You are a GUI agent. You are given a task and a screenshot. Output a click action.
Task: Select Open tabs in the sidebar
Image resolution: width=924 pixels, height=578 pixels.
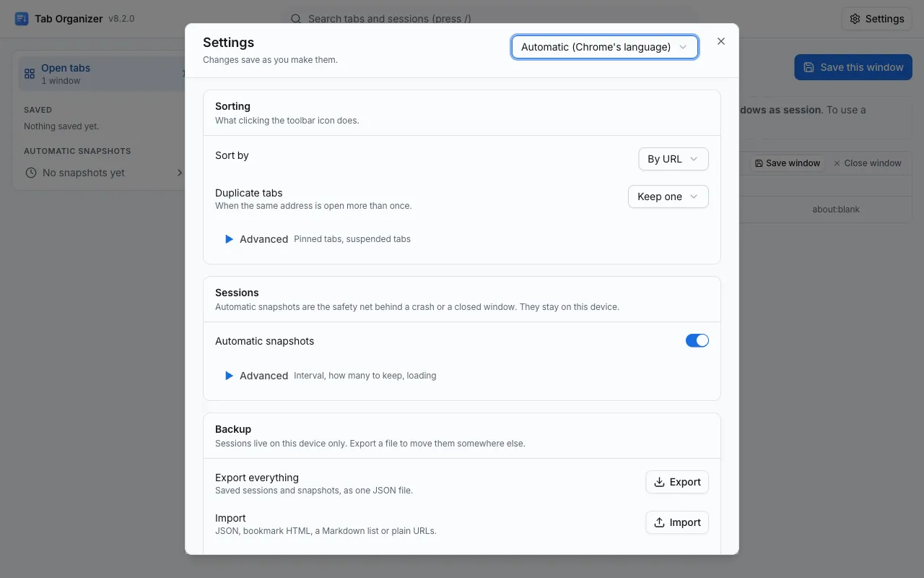pos(102,74)
